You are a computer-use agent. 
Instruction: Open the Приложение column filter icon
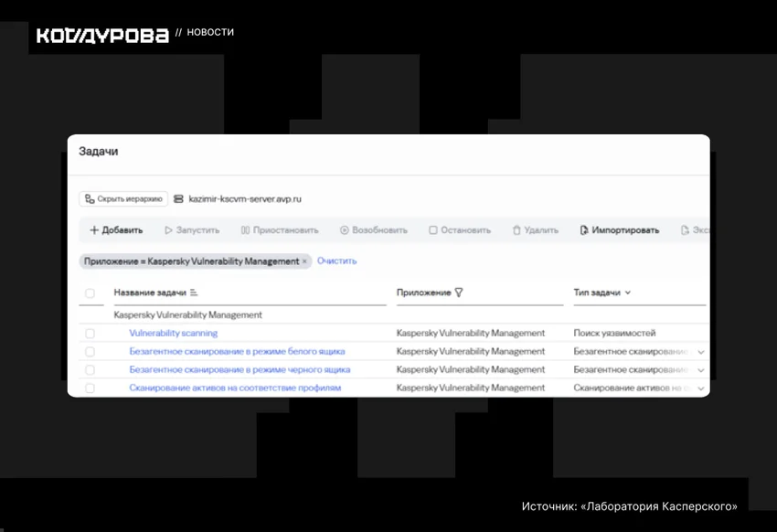[459, 293]
